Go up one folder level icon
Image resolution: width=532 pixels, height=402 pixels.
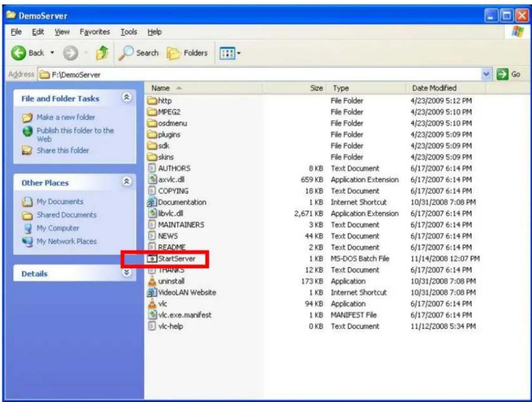click(102, 53)
